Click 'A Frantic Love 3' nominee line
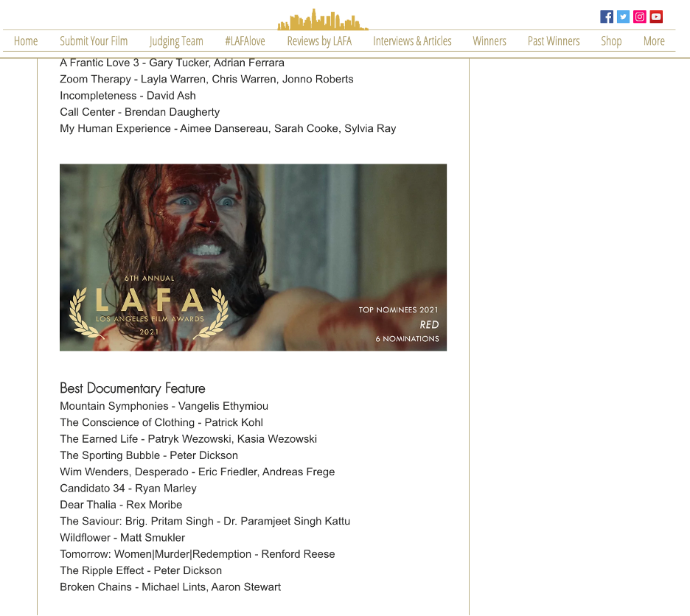The image size is (690, 616). coord(172,63)
